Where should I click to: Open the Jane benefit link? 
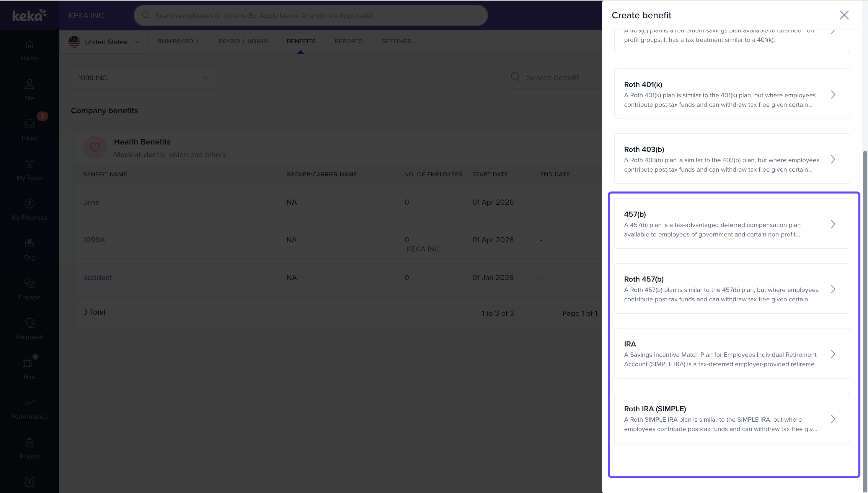click(x=91, y=202)
